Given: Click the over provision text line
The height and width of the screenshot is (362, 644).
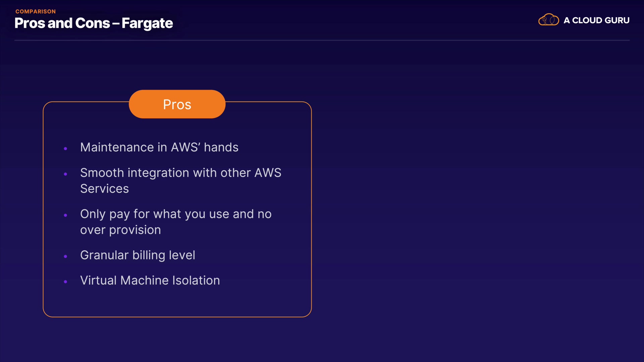Looking at the screenshot, I should (120, 230).
